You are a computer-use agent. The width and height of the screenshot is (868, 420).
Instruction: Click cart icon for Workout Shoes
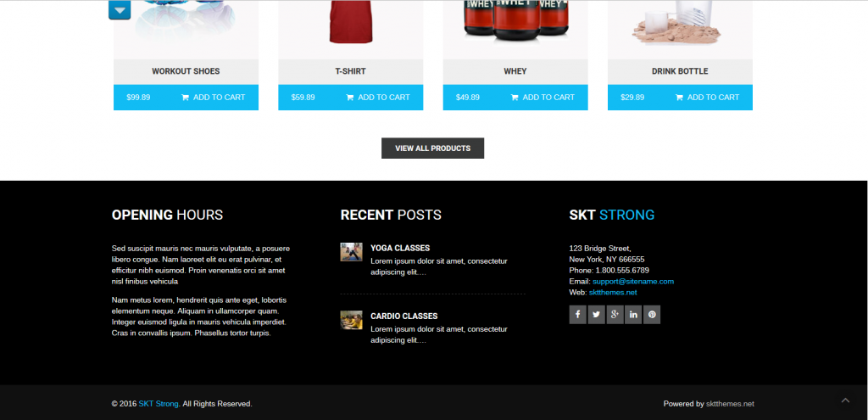pos(185,98)
